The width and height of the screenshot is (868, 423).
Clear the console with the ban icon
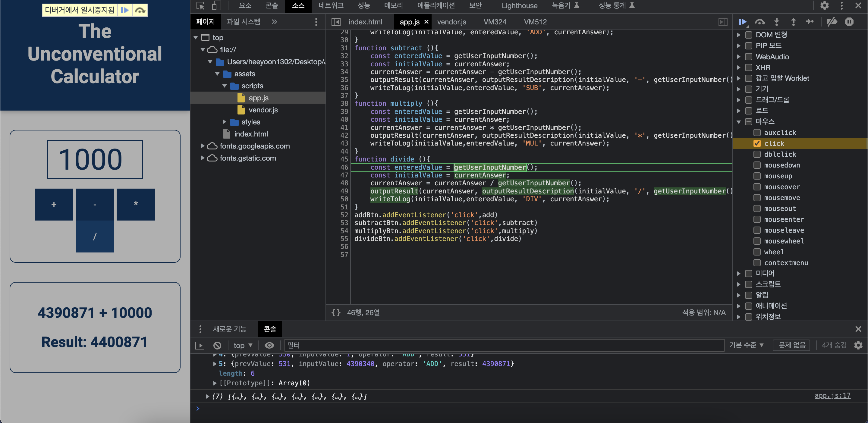coord(217,345)
